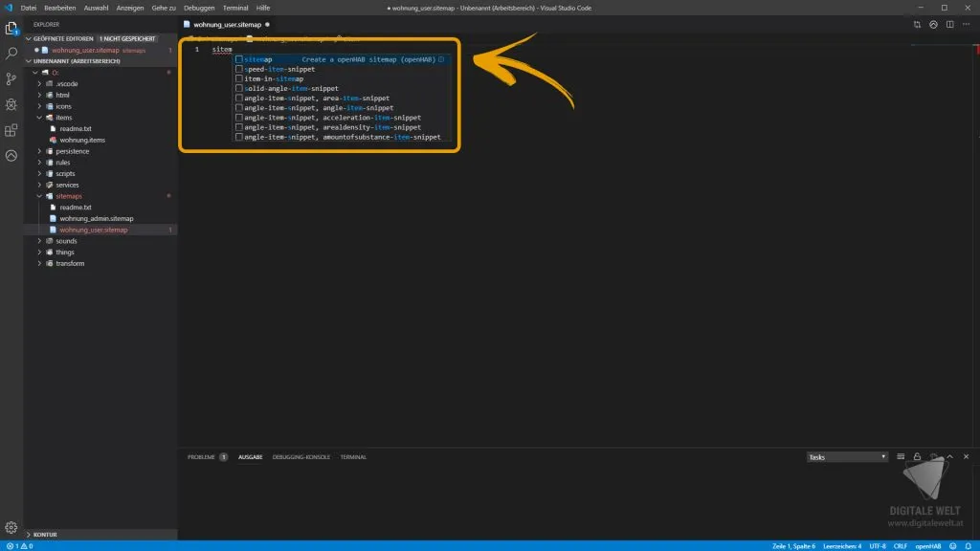Expand the rules folder

point(100,163)
